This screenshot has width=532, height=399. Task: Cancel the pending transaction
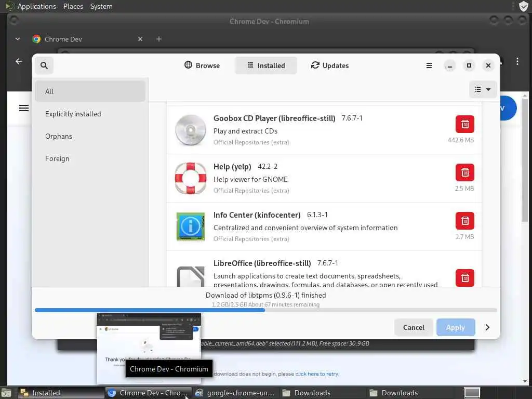[x=414, y=327]
